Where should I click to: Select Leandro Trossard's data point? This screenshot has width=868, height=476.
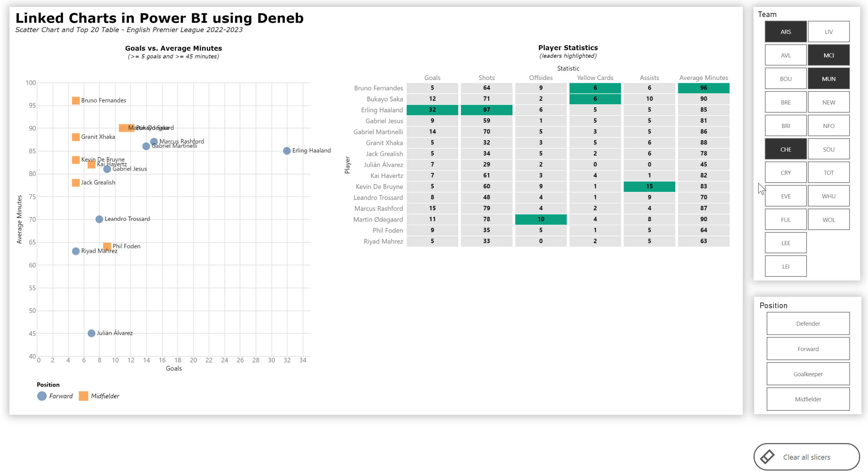point(99,219)
